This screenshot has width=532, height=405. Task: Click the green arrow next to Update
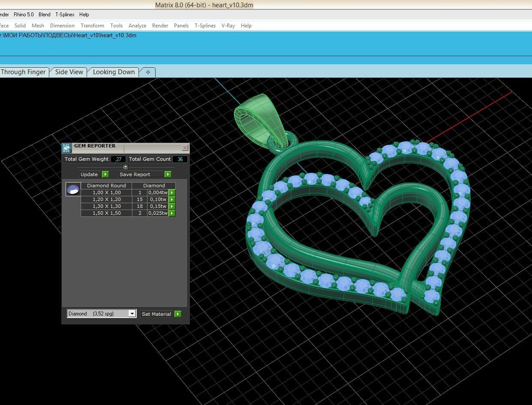point(105,174)
